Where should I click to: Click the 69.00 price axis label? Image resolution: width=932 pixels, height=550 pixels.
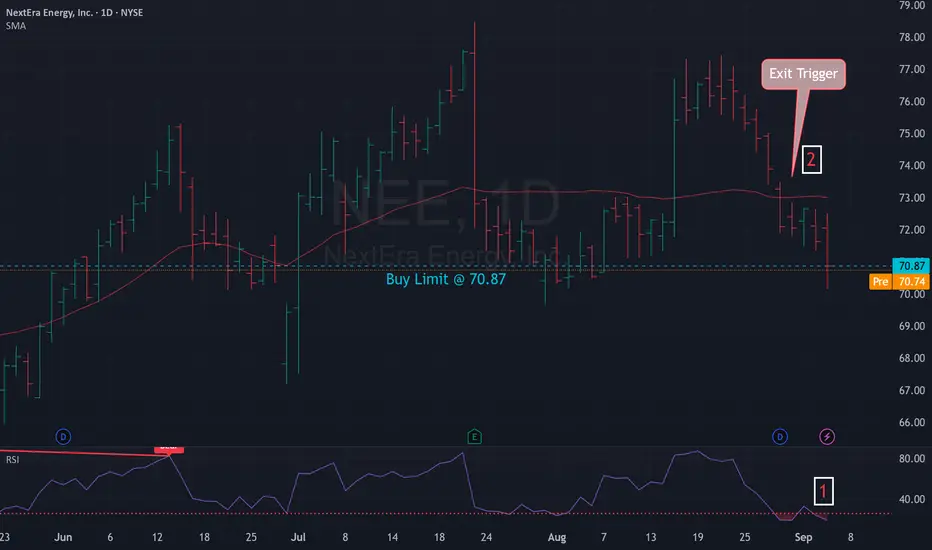point(912,326)
